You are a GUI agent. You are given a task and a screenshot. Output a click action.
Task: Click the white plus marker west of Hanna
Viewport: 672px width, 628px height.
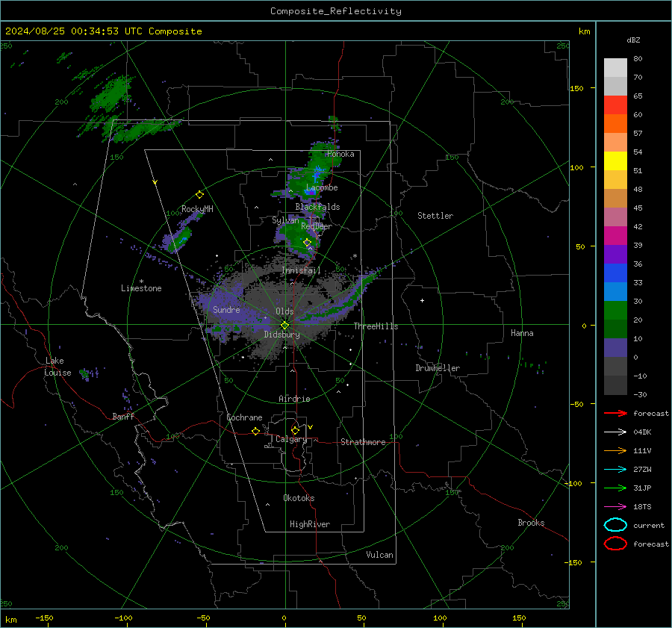[422, 300]
